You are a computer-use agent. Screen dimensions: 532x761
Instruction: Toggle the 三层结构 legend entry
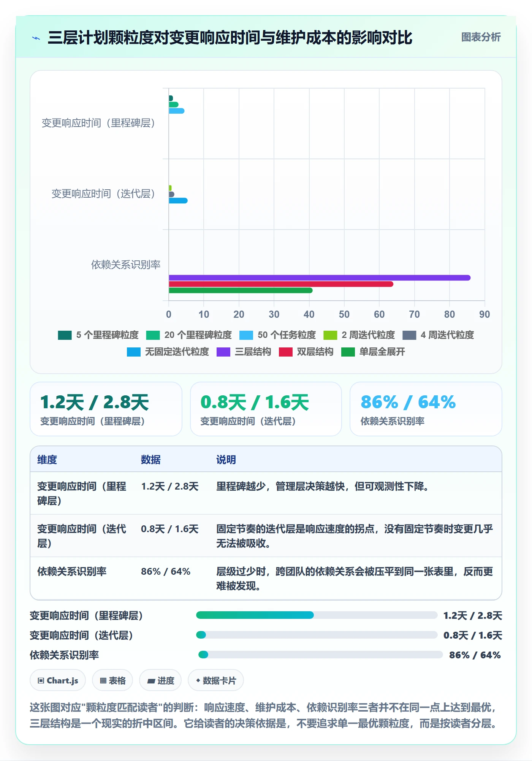coord(244,352)
